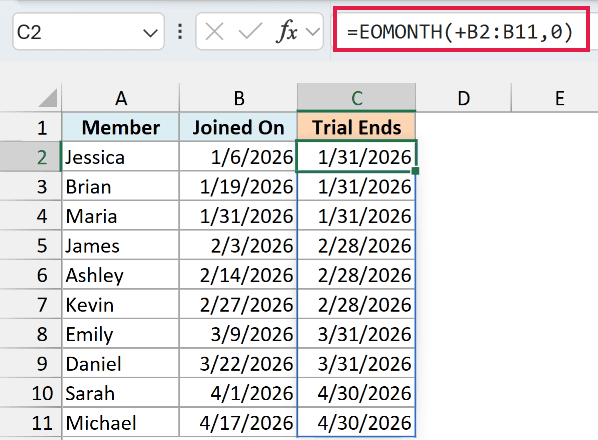Select the cell containing Brian

click(121, 186)
